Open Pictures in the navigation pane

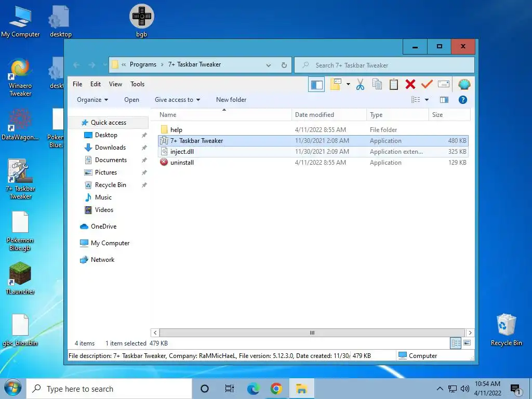[106, 172]
